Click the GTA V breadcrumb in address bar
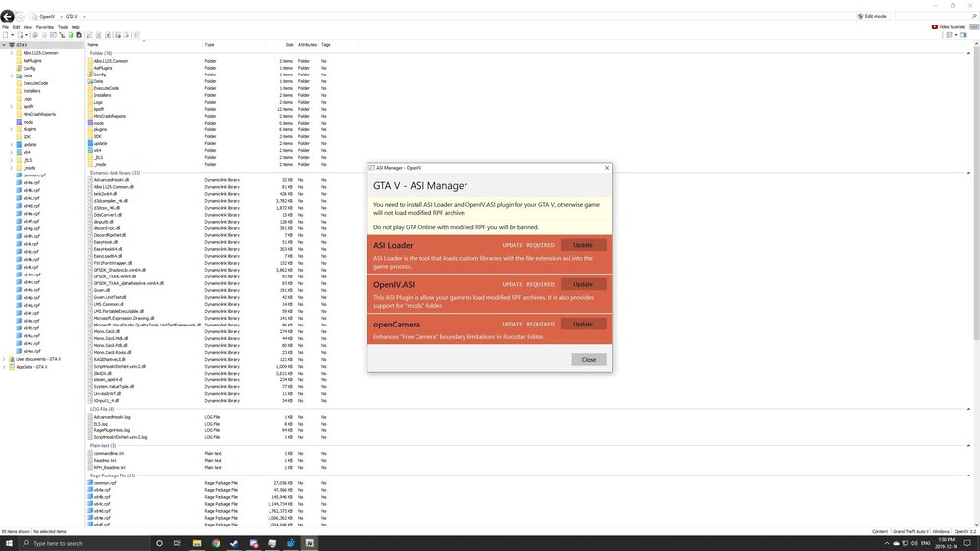Image resolution: width=980 pixels, height=551 pixels. pyautogui.click(x=72, y=17)
